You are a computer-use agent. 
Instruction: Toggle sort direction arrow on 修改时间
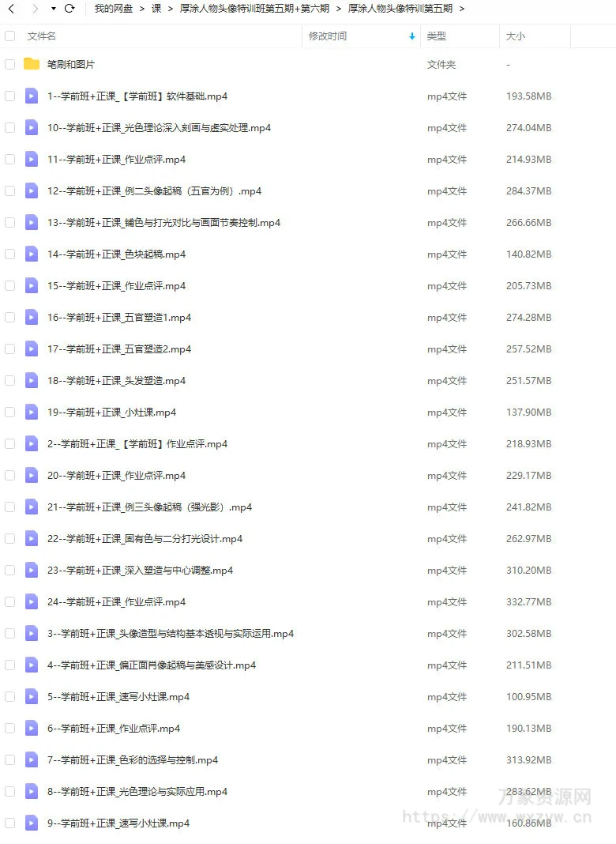(412, 36)
